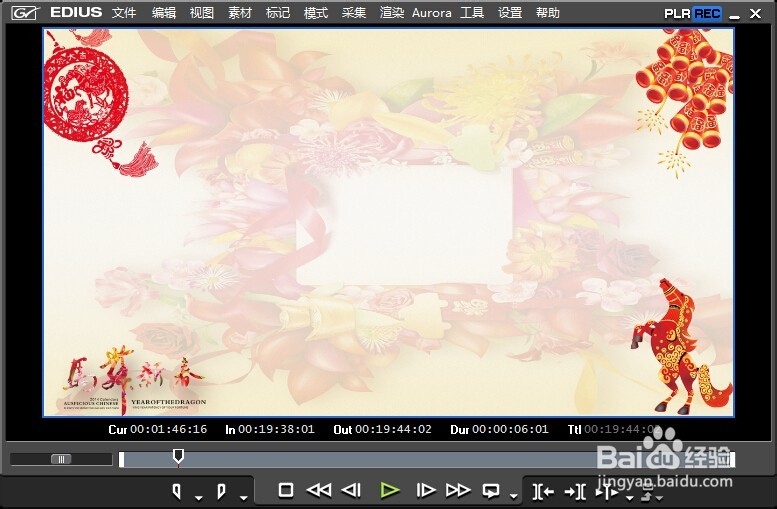This screenshot has height=509, width=777.
Task: Click the export icon in playback bar
Action: [x=648, y=493]
